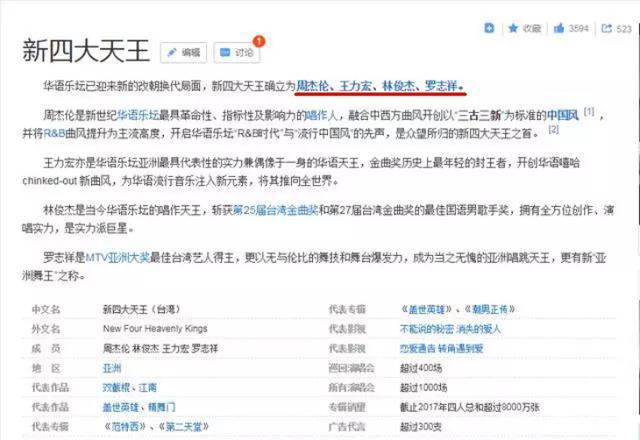Click the 截止2017年四人总和超过8000万张 value
This screenshot has height=440, width=640.
click(x=470, y=407)
